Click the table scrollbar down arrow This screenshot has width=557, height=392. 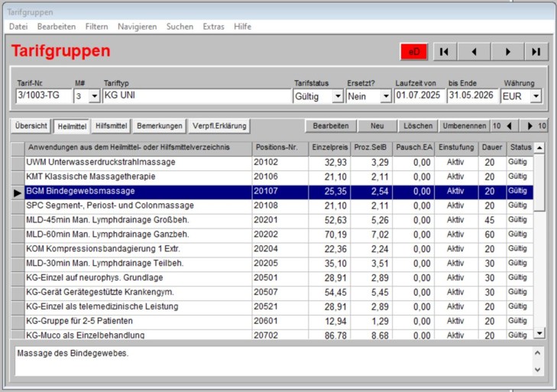pos(539,333)
